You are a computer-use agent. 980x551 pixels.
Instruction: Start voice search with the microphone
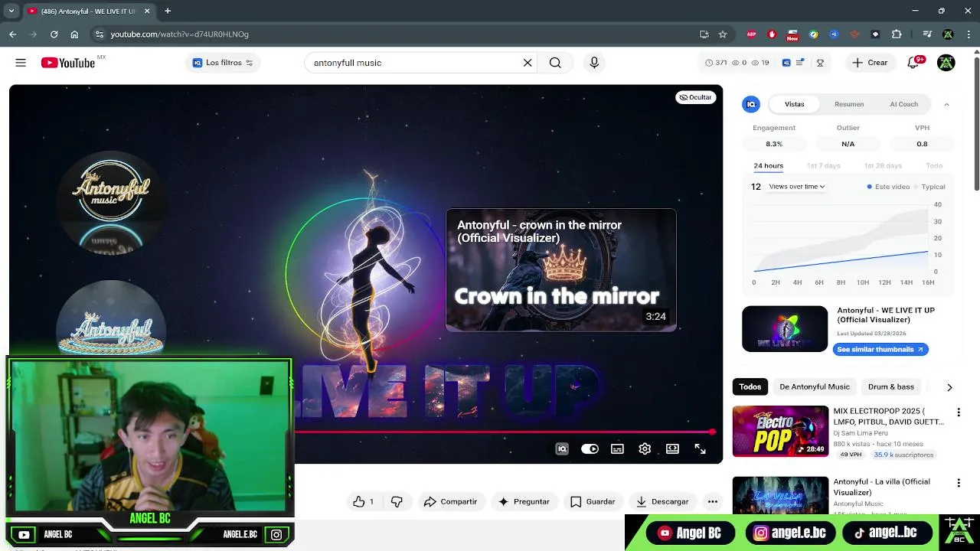[x=594, y=63]
